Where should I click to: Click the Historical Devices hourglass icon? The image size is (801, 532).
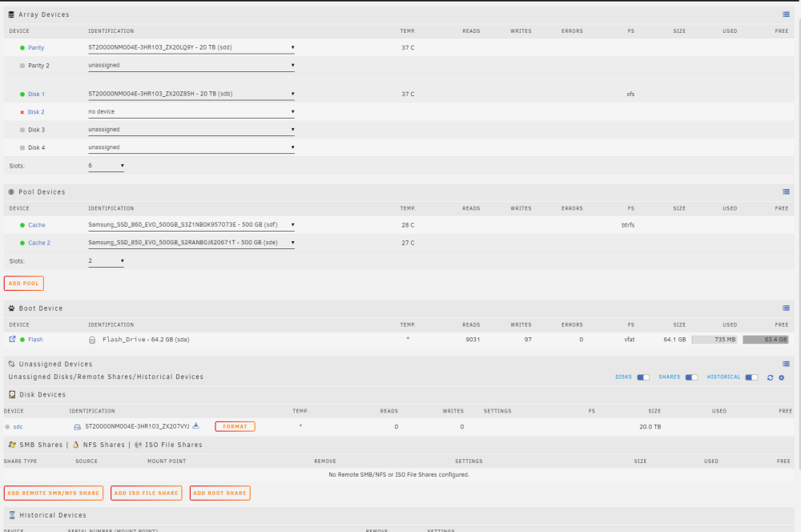tap(12, 515)
